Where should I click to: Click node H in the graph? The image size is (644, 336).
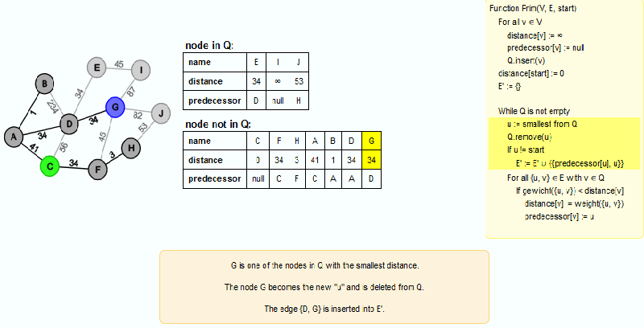131,148
